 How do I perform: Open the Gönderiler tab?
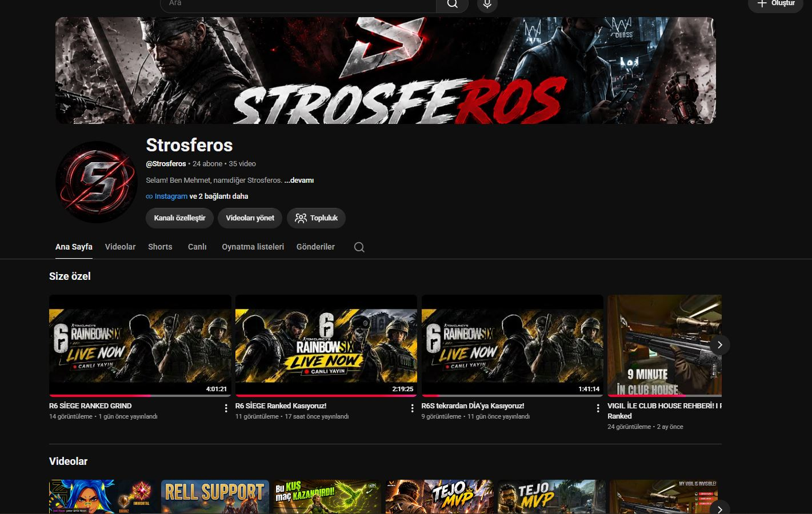pos(315,247)
